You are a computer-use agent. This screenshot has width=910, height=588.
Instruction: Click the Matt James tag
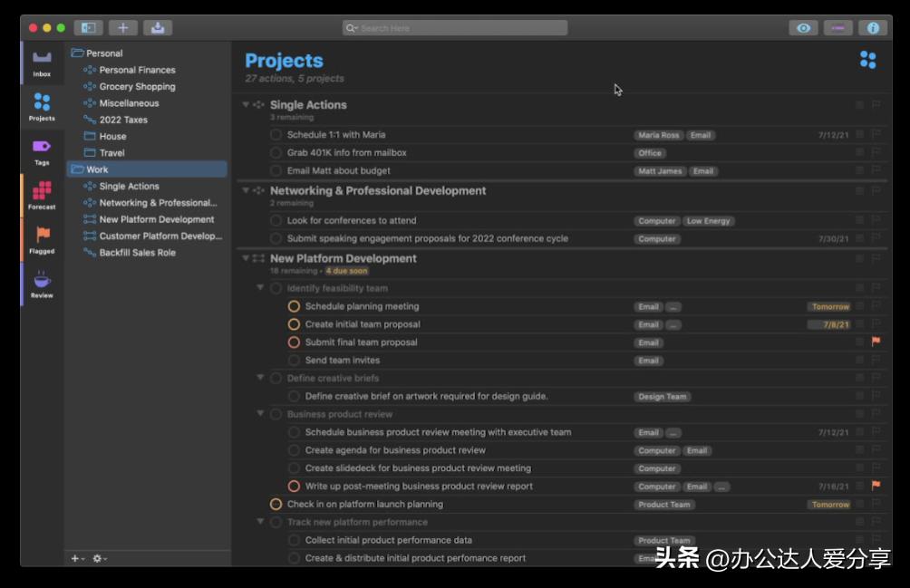pos(660,171)
